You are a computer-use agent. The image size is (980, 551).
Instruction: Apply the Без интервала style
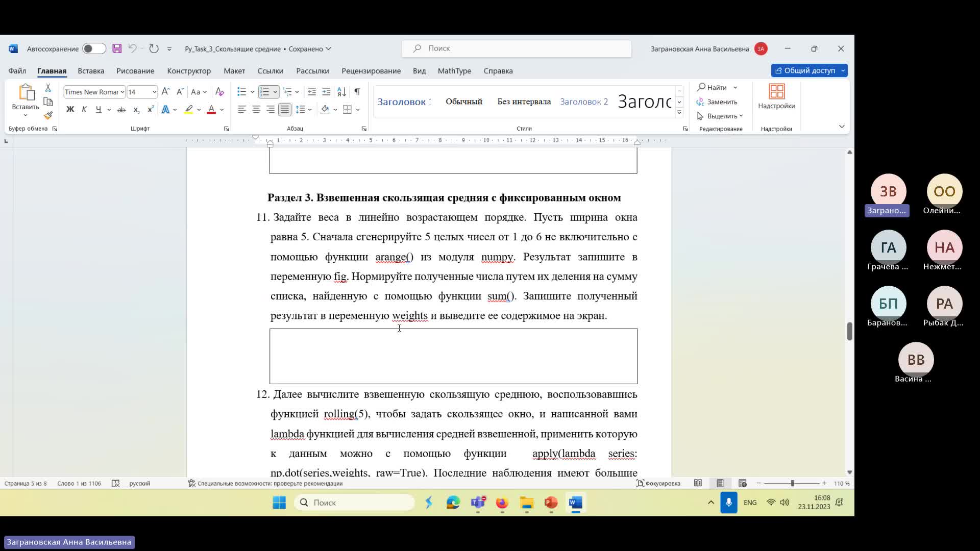(x=524, y=102)
